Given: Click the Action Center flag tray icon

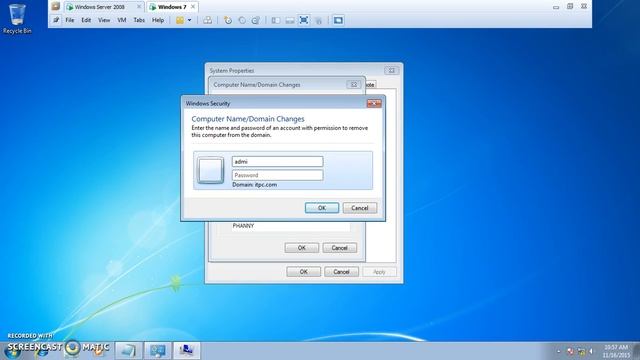Looking at the screenshot, I should coord(570,351).
